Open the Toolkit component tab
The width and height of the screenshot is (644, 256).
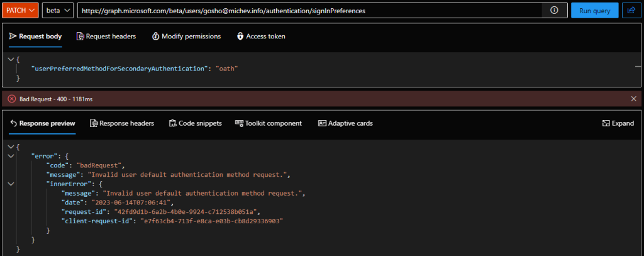click(268, 123)
